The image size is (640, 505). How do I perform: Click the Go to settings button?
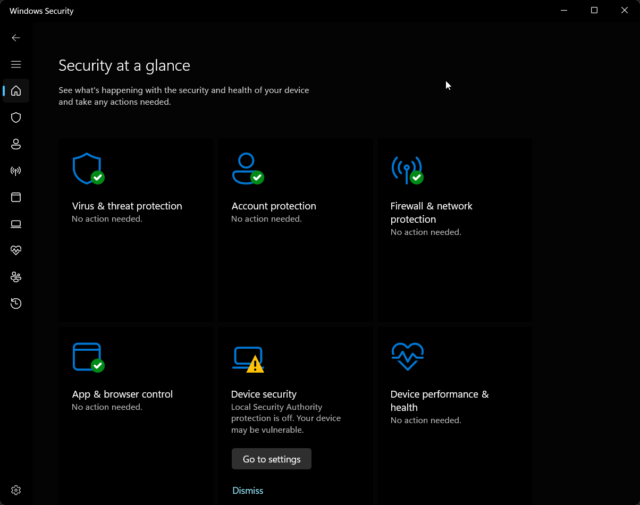[x=271, y=459]
